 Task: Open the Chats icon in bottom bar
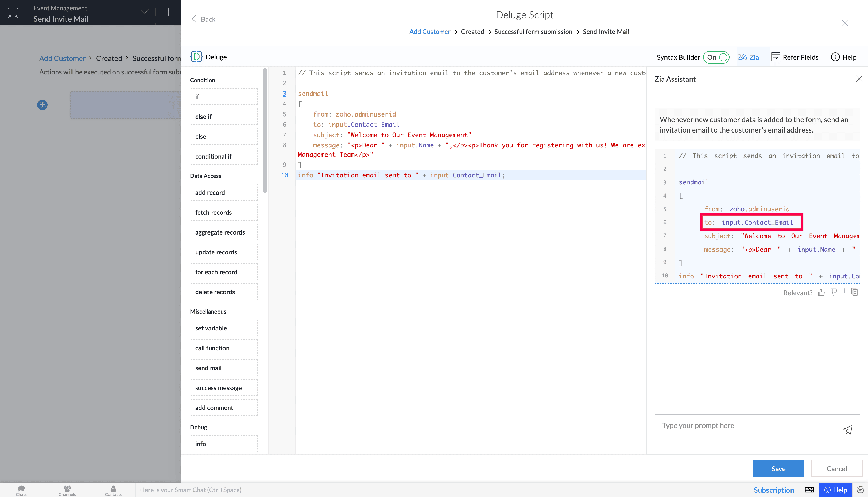21,490
